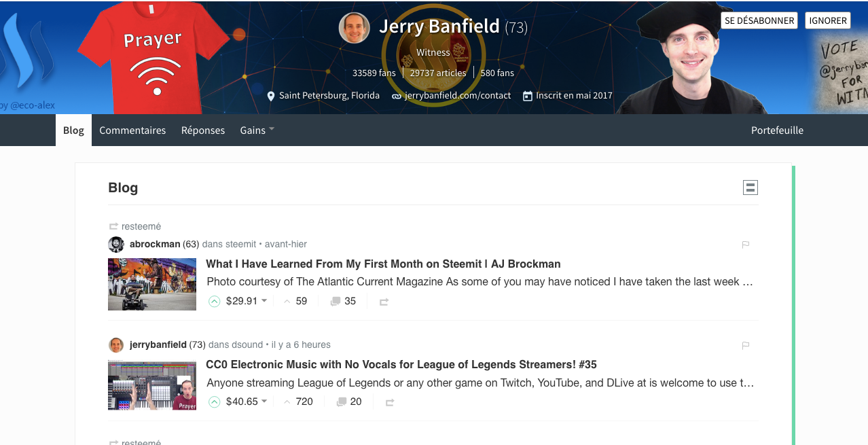Switch to the Réponses tab
This screenshot has width=868, height=445.
(203, 130)
